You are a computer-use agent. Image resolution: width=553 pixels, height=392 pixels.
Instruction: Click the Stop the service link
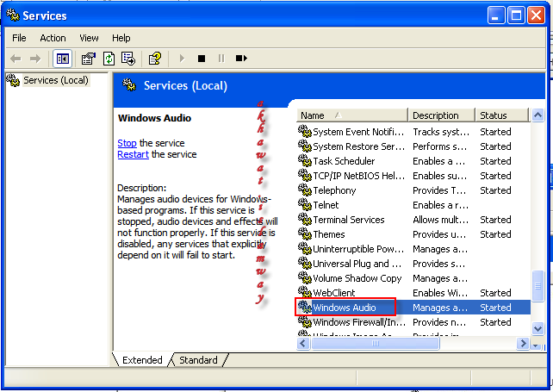[127, 143]
